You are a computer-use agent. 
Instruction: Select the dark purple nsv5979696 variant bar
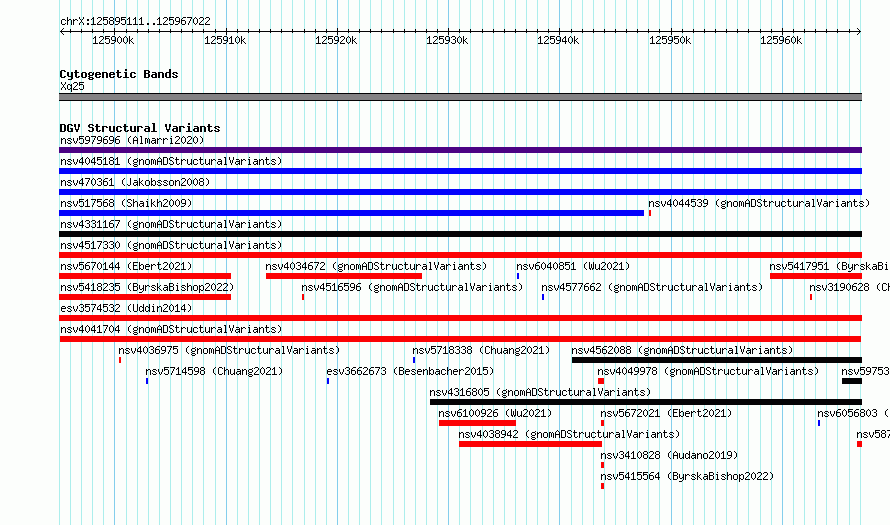[460, 150]
